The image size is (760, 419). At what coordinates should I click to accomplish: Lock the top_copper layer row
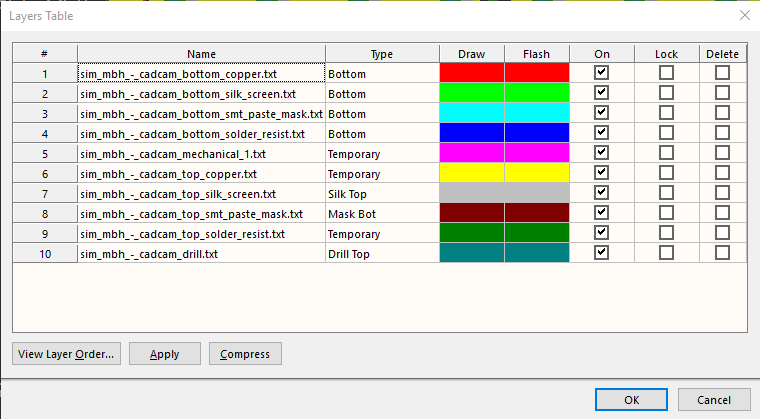[666, 173]
